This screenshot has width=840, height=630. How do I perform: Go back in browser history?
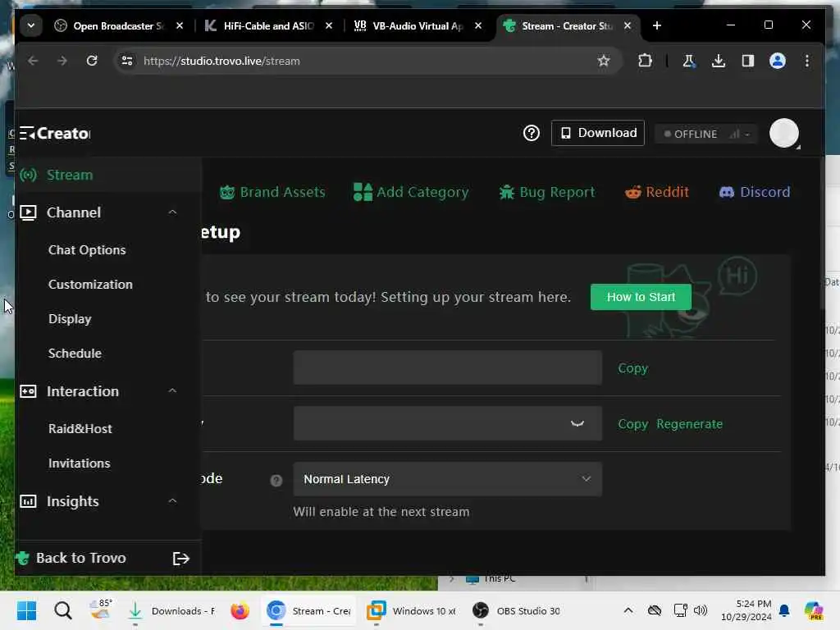point(33,61)
